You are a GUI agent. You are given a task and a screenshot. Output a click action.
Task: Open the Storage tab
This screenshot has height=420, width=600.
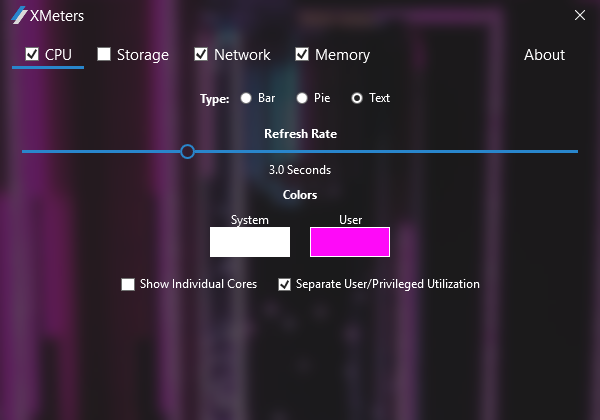(x=142, y=55)
